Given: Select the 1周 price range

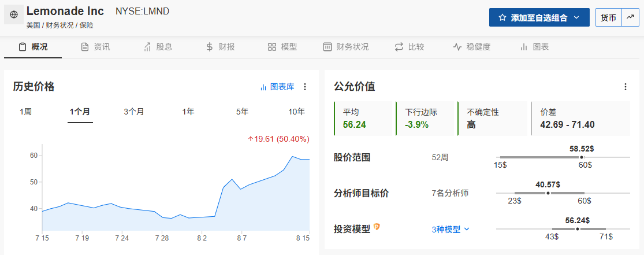Looking at the screenshot, I should (25, 112).
